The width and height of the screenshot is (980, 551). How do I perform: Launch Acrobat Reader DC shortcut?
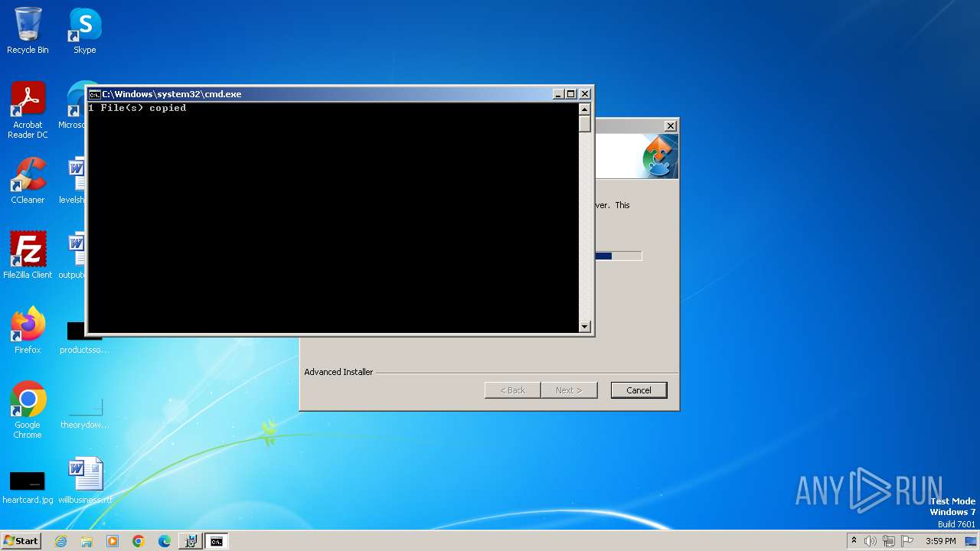click(x=28, y=109)
